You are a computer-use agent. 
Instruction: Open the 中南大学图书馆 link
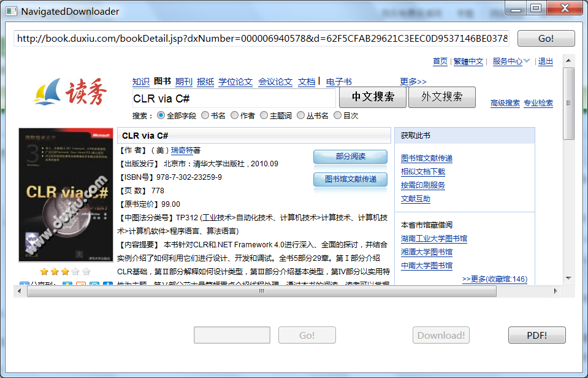click(x=427, y=265)
